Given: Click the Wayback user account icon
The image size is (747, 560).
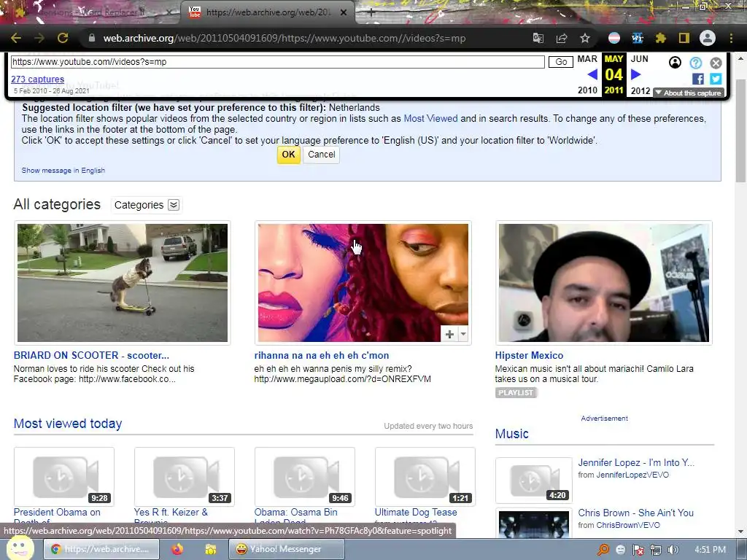Looking at the screenshot, I should pos(675,63).
